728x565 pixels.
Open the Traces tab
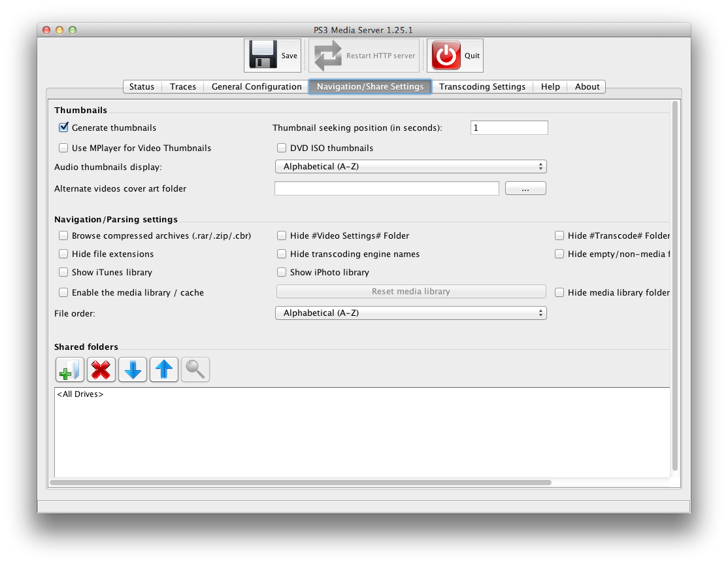click(183, 86)
